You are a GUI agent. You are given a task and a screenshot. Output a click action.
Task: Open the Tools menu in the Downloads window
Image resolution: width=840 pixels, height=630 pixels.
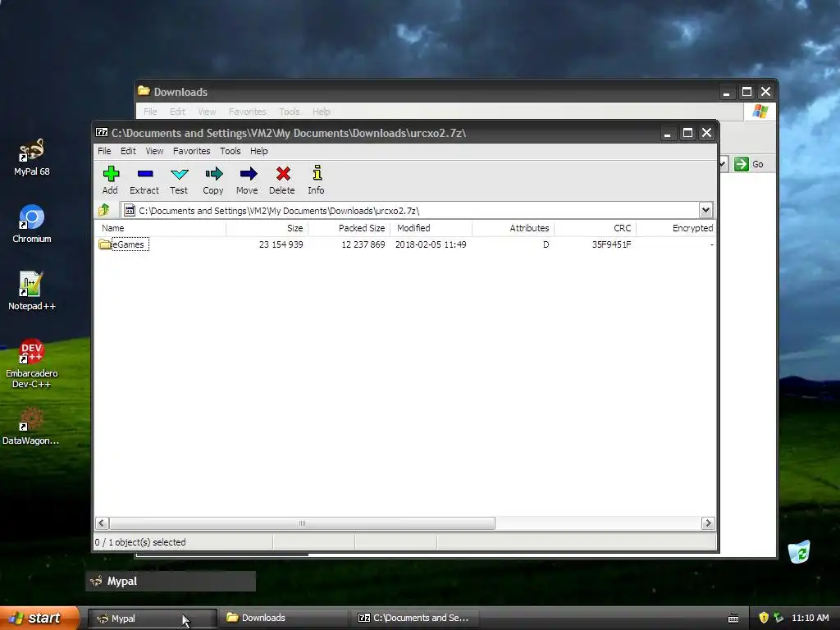coord(290,112)
